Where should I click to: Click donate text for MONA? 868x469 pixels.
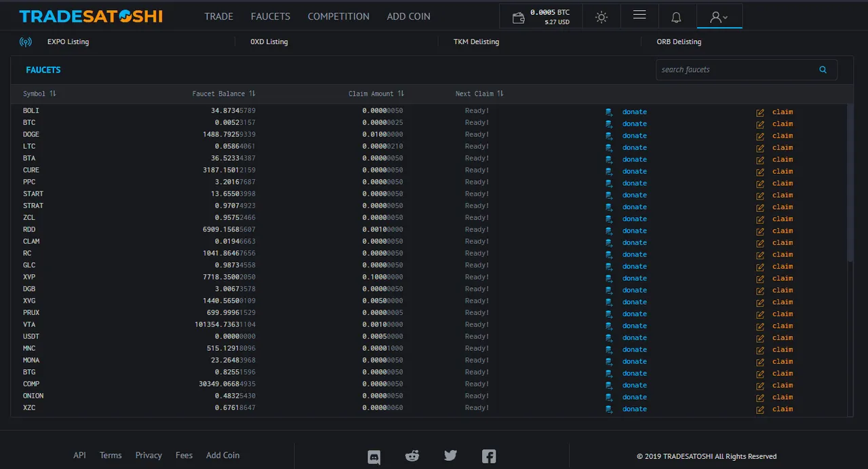[635, 362]
